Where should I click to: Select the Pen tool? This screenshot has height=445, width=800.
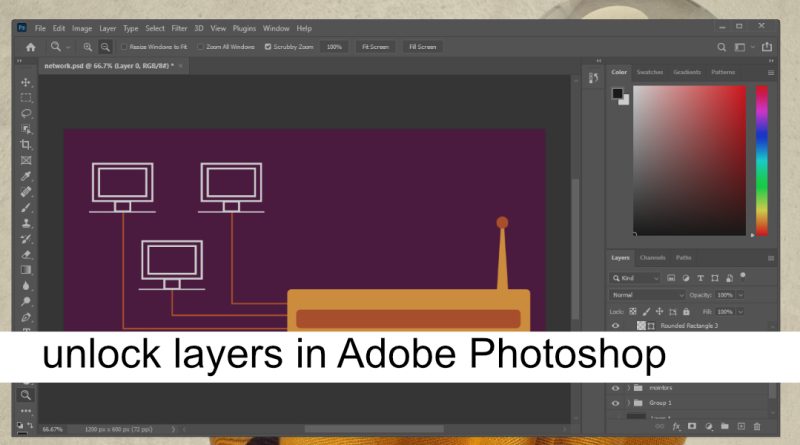tap(26, 317)
